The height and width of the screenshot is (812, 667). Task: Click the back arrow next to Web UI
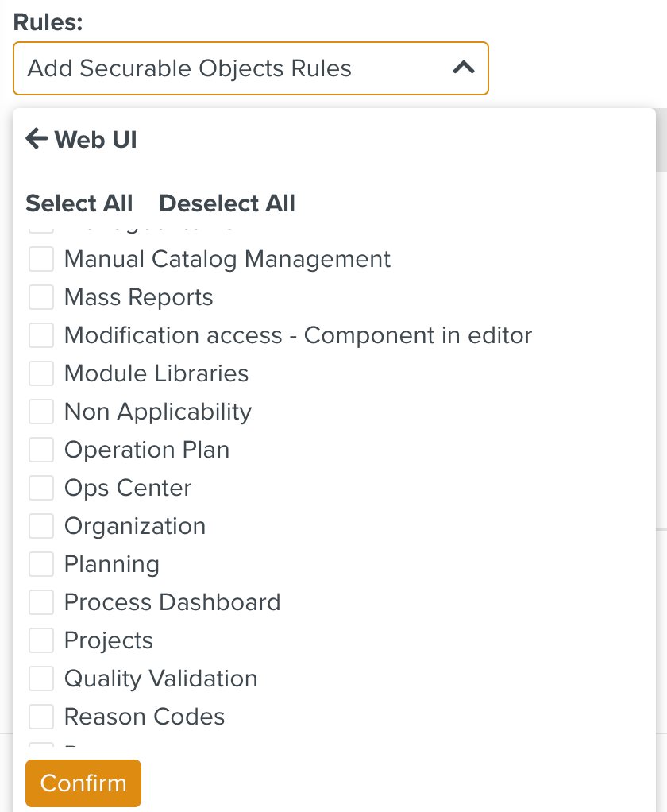tap(37, 139)
